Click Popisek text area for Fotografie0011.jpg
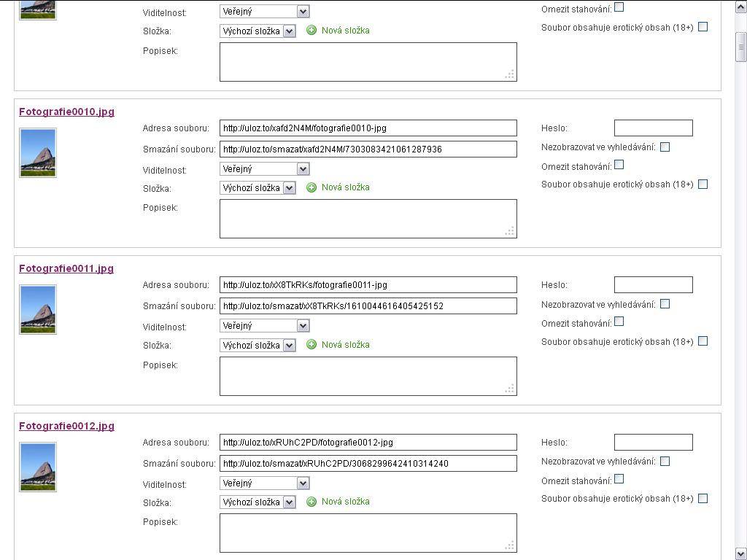Image resolution: width=747 pixels, height=560 pixels. point(368,376)
